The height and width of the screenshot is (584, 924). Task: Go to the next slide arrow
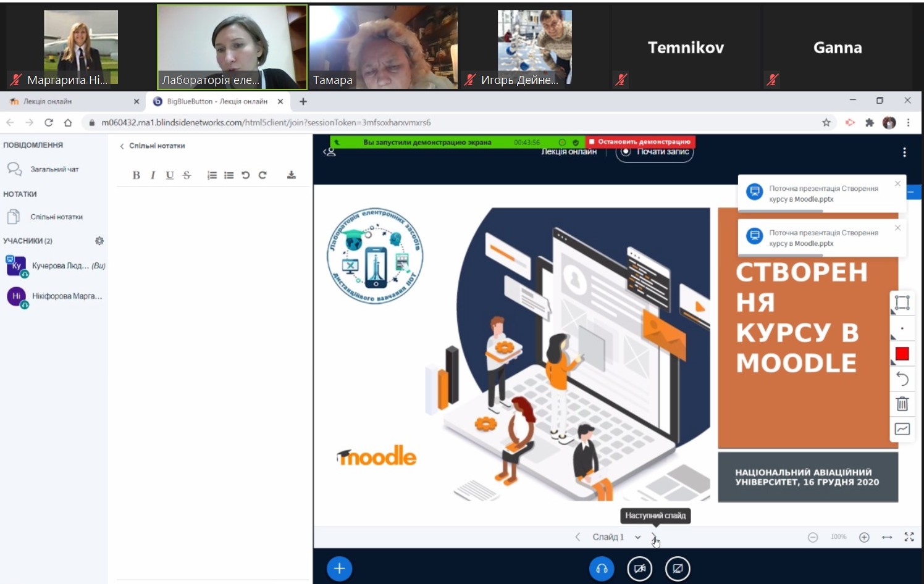[x=654, y=537]
